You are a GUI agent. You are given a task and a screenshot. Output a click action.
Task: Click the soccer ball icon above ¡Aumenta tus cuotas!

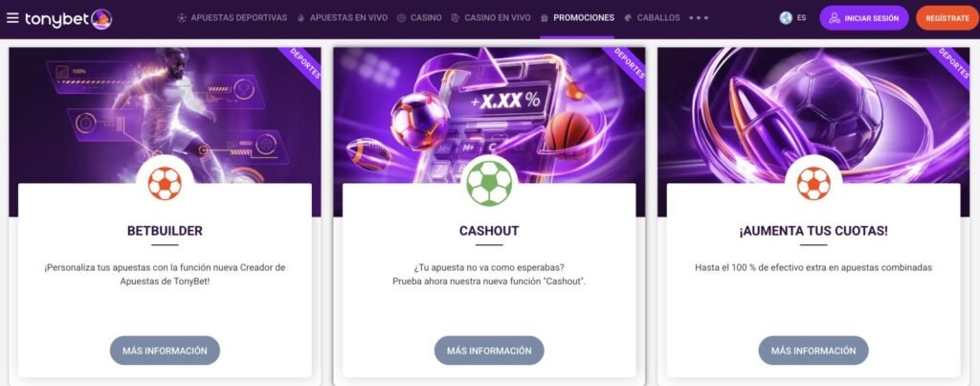(813, 183)
